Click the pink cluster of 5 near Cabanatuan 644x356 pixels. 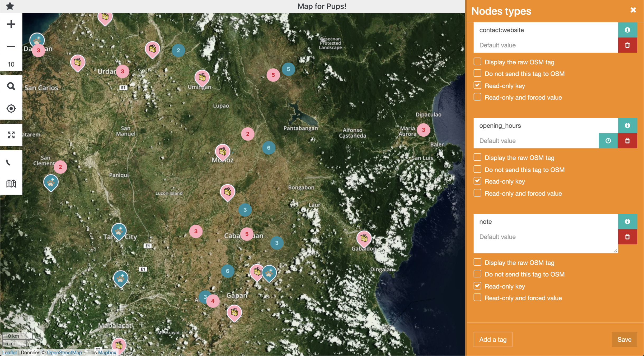coord(247,234)
